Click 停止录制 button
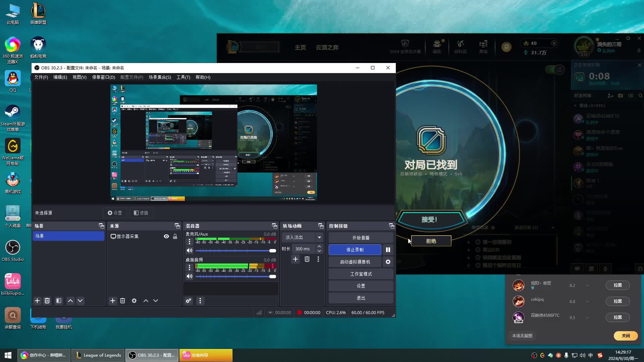The width and height of the screenshot is (644, 362). [355, 250]
